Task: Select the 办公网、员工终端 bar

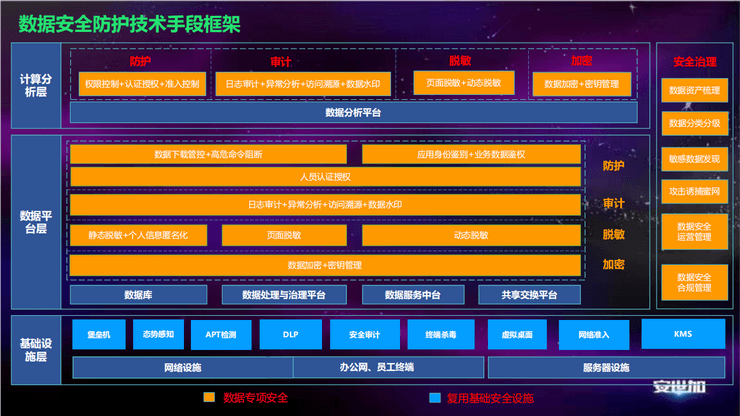Action: [x=388, y=367]
